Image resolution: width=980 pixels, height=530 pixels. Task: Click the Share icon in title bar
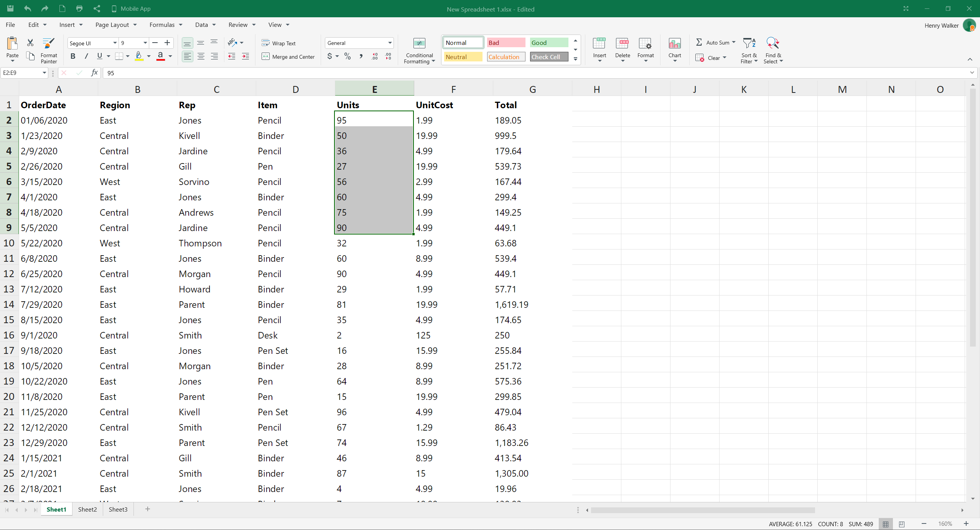97,8
